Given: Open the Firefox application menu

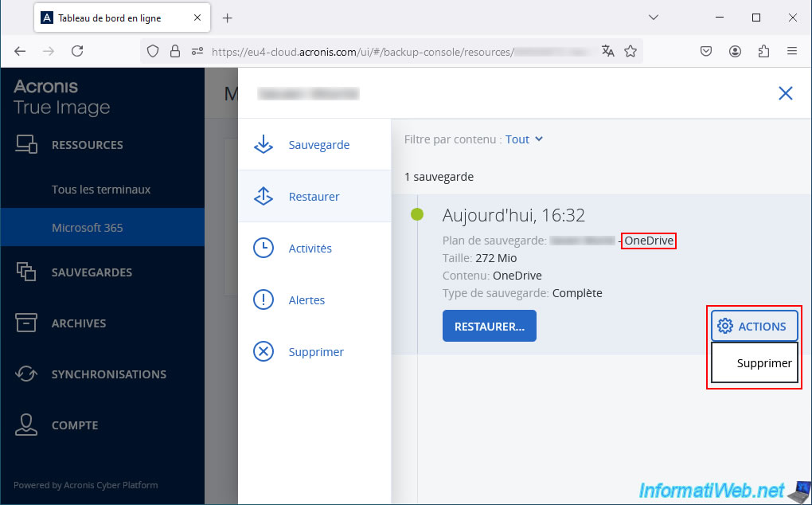Looking at the screenshot, I should (x=792, y=51).
